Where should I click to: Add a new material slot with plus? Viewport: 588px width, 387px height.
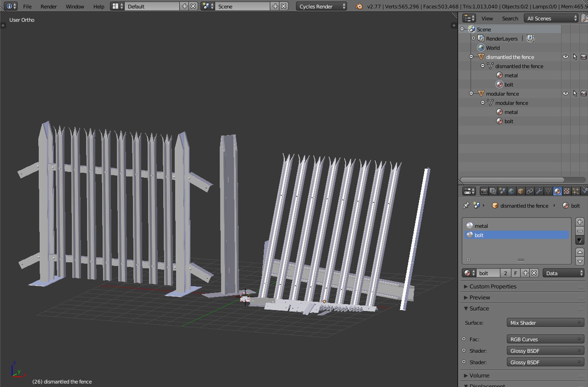tap(580, 222)
